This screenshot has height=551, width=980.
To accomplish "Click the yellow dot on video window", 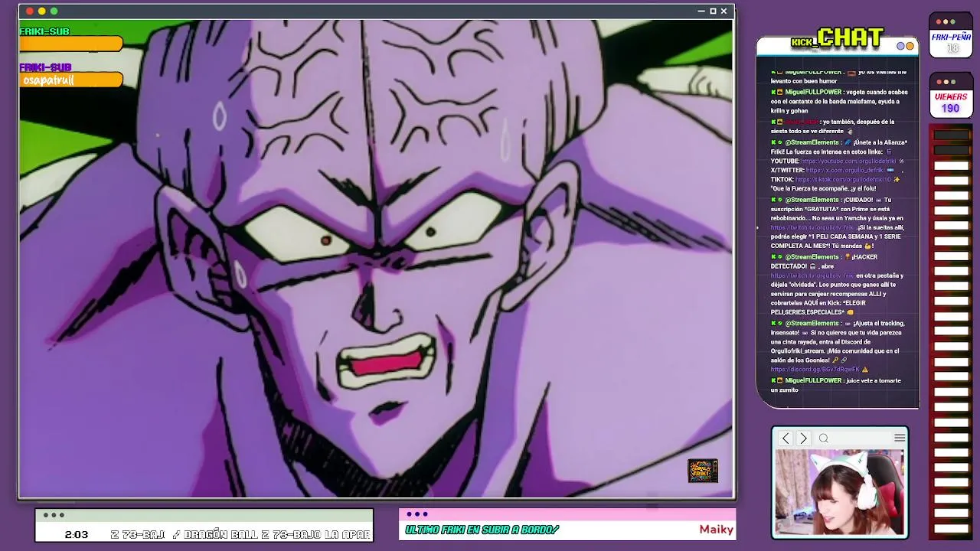I will pyautogui.click(x=42, y=11).
